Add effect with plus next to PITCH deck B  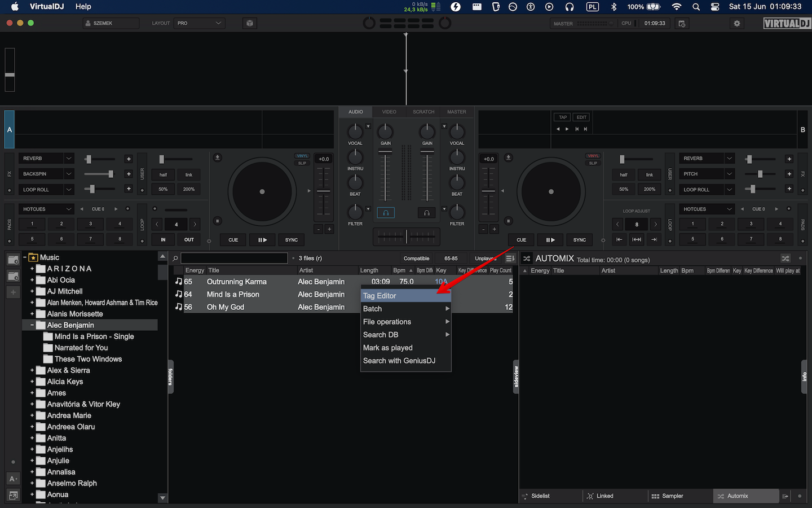click(789, 174)
